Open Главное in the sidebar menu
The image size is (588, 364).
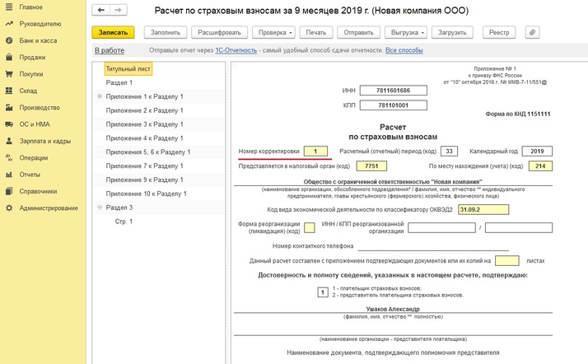pyautogui.click(x=30, y=7)
